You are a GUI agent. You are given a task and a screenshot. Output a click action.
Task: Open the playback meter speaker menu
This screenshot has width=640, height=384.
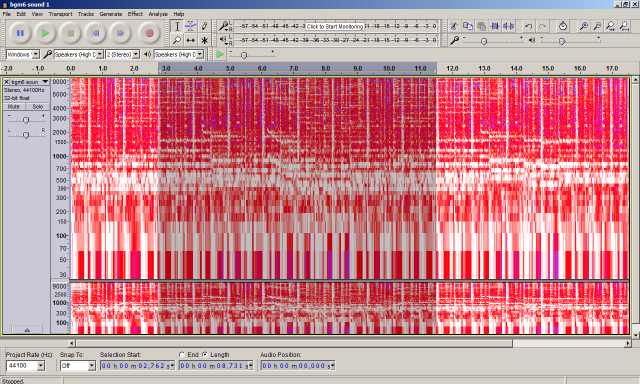(x=223, y=40)
